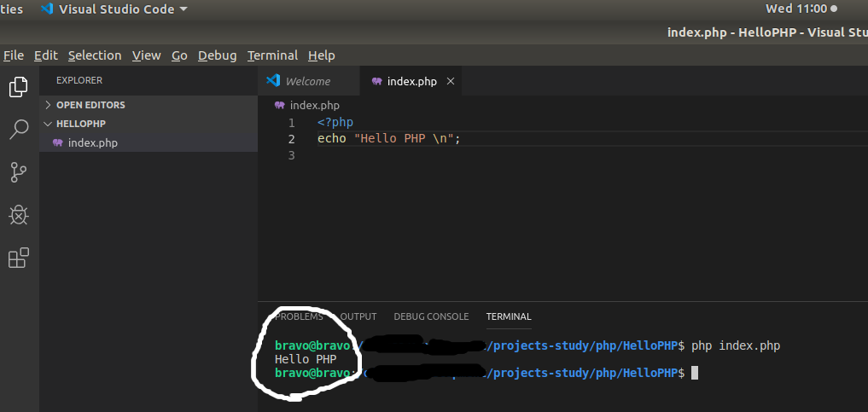
Task: Open the Explorer view in activity bar
Action: [18, 87]
